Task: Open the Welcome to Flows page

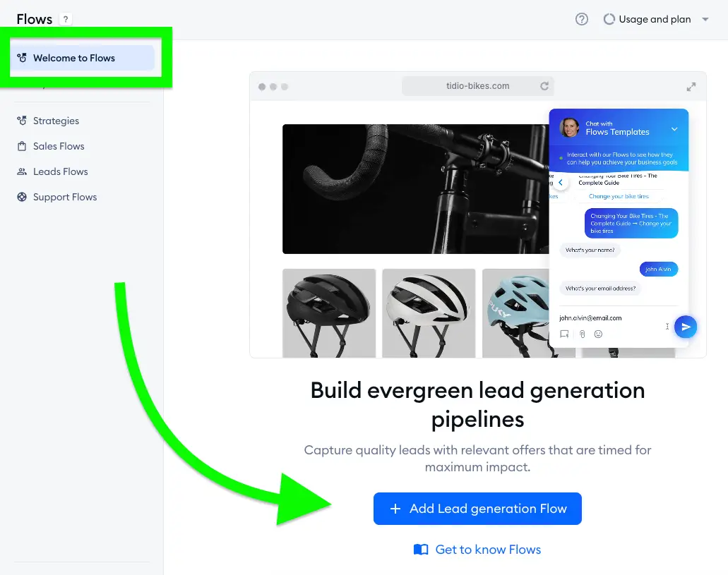Action: point(83,58)
